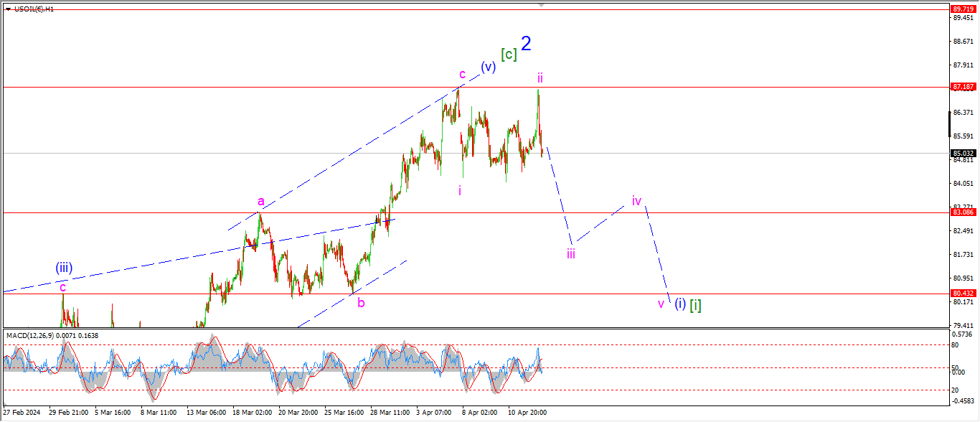
Task: Click the blue (v) wave label
Action: click(488, 67)
